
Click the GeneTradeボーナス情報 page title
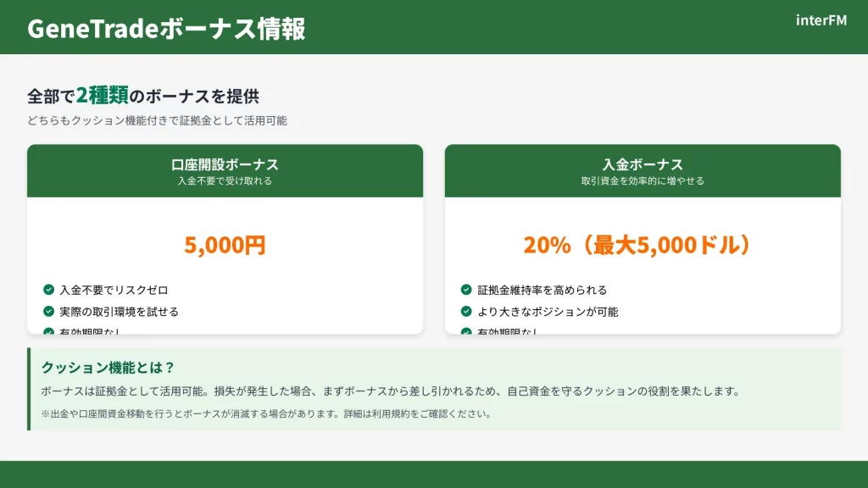[166, 28]
